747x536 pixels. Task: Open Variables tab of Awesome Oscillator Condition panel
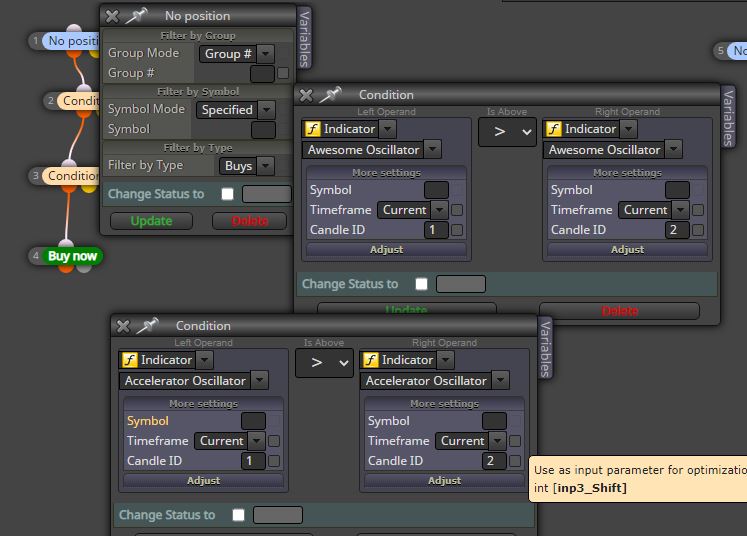pyautogui.click(x=728, y=118)
